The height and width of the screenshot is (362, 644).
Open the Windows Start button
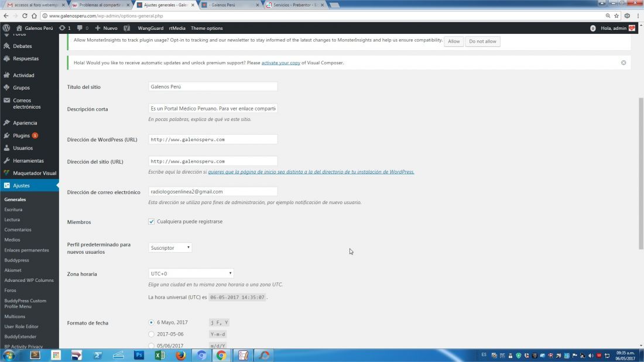click(x=9, y=355)
